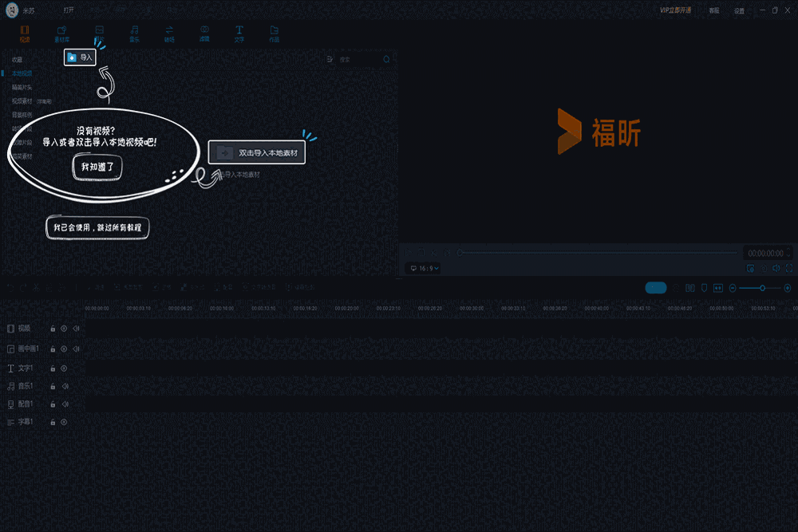Viewport: 798px width, 532px height.
Task: Click the undo icon in timeline toolbar
Action: pyautogui.click(x=10, y=287)
